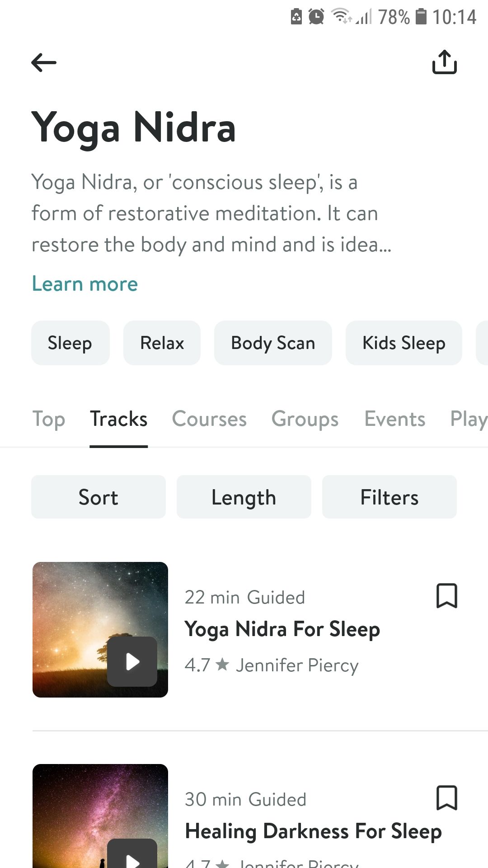
Task: Bookmark Yoga Nidra For Sleep track
Action: pos(446,596)
